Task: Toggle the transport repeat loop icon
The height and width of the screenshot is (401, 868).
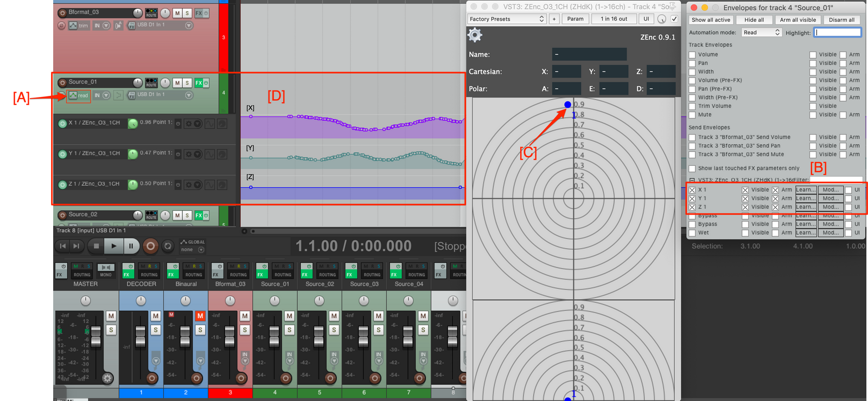Action: pos(168,246)
